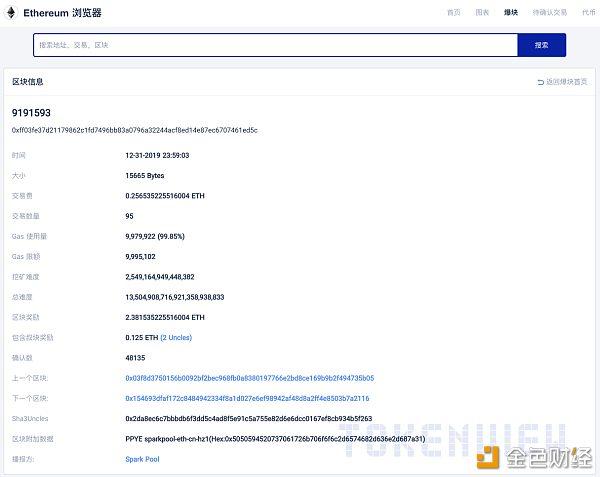The height and width of the screenshot is (477, 600).
Task: Click the difficulty value 2,549,164,949,448,382
Action: [x=160, y=277]
